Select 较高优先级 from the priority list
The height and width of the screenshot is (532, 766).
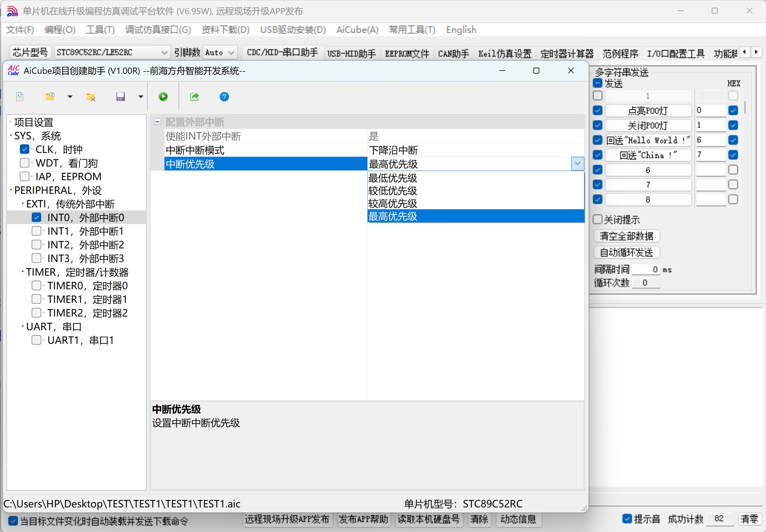[476, 203]
